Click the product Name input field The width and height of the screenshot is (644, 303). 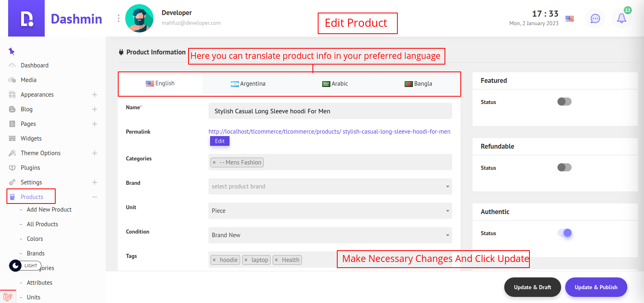pos(330,111)
